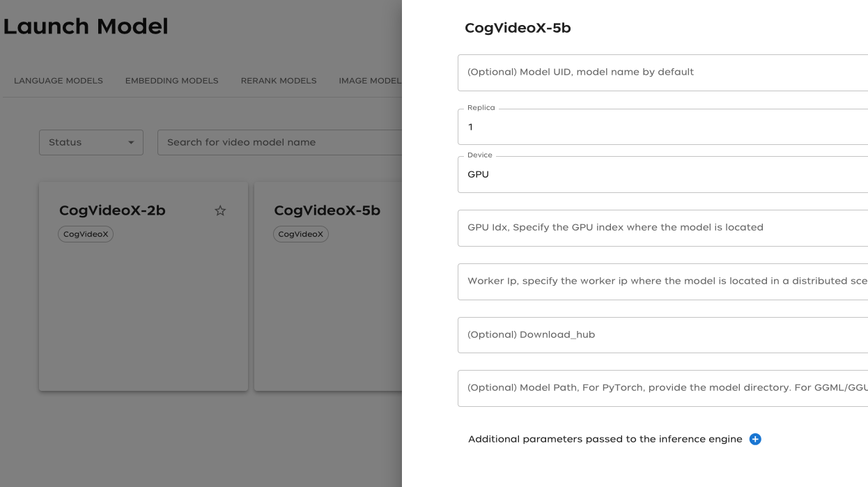
Task: Add additional inference engine parameter with plus icon
Action: pyautogui.click(x=755, y=439)
